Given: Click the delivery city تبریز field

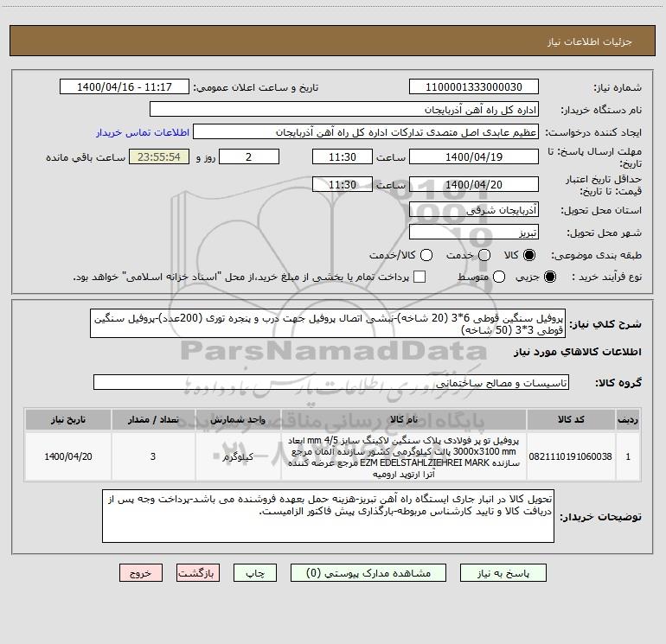Looking at the screenshot, I should (474, 232).
